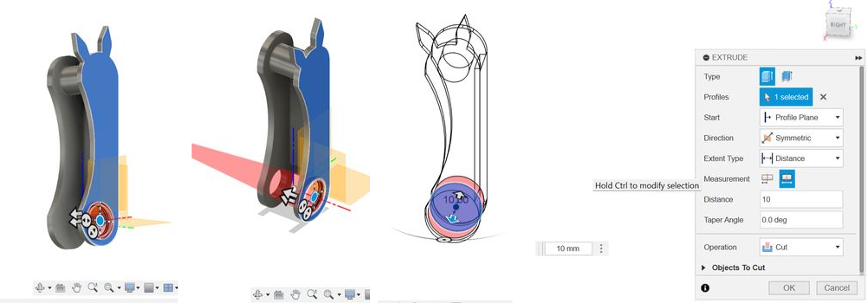Select the Pan hand tool in left navigation bar

pos(76,288)
